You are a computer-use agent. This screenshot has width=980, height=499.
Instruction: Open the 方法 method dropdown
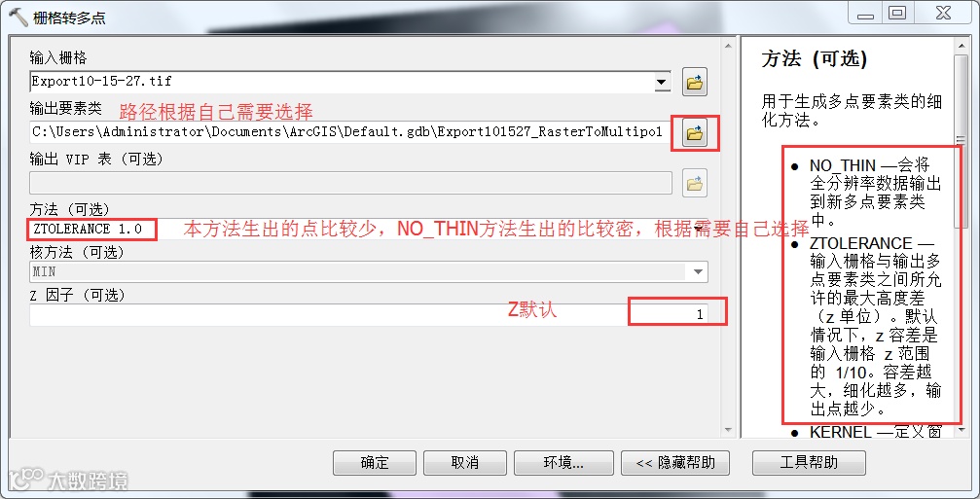click(698, 229)
